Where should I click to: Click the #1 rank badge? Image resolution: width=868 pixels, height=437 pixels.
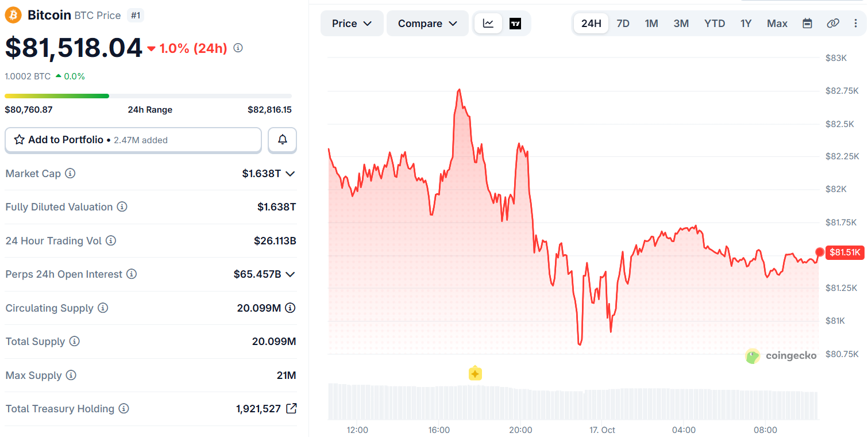[x=136, y=16]
